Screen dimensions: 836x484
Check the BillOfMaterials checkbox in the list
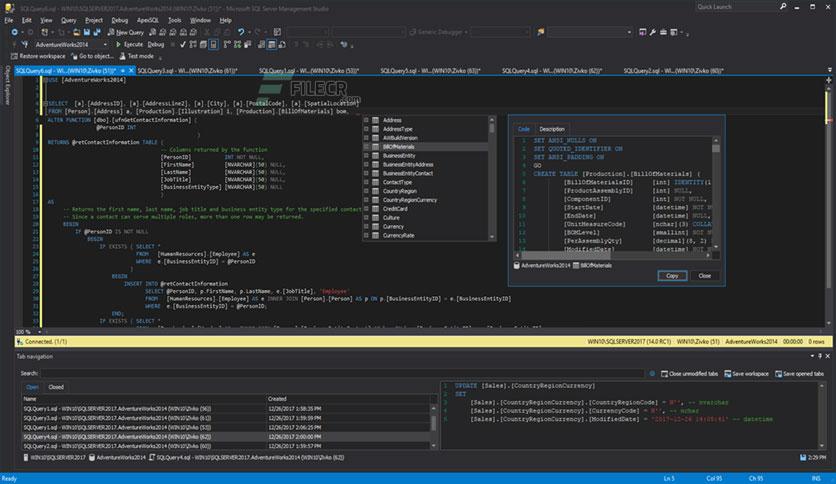click(366, 147)
